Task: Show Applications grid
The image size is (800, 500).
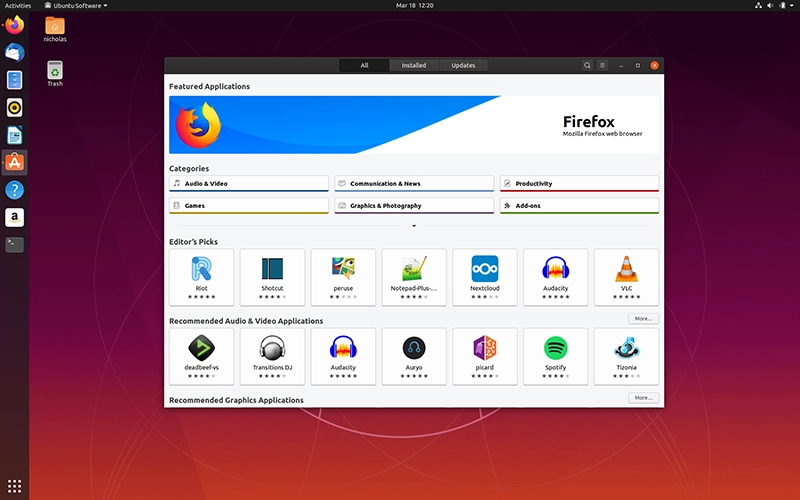Action: click(14, 486)
